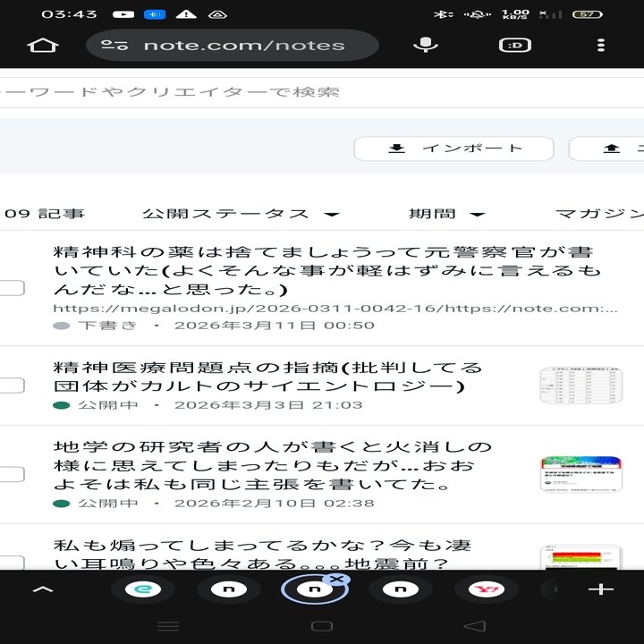
Task: Open browser three-dot menu
Action: [600, 46]
